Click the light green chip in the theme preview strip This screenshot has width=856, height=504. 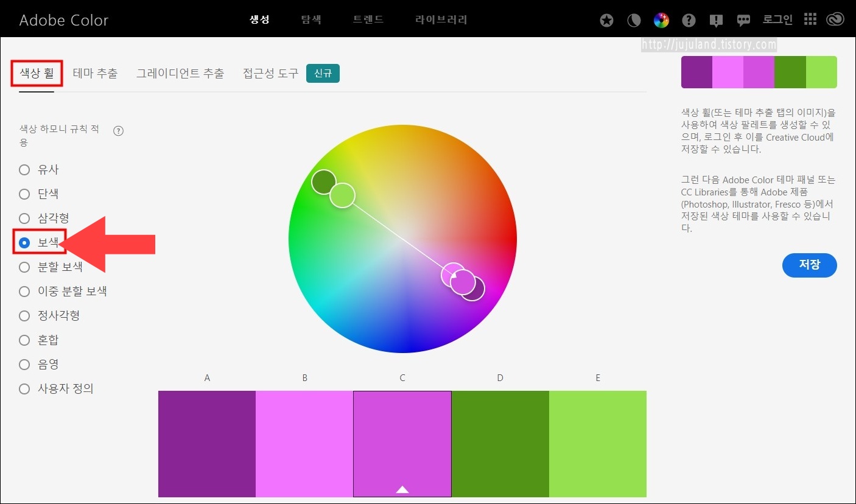[821, 72]
